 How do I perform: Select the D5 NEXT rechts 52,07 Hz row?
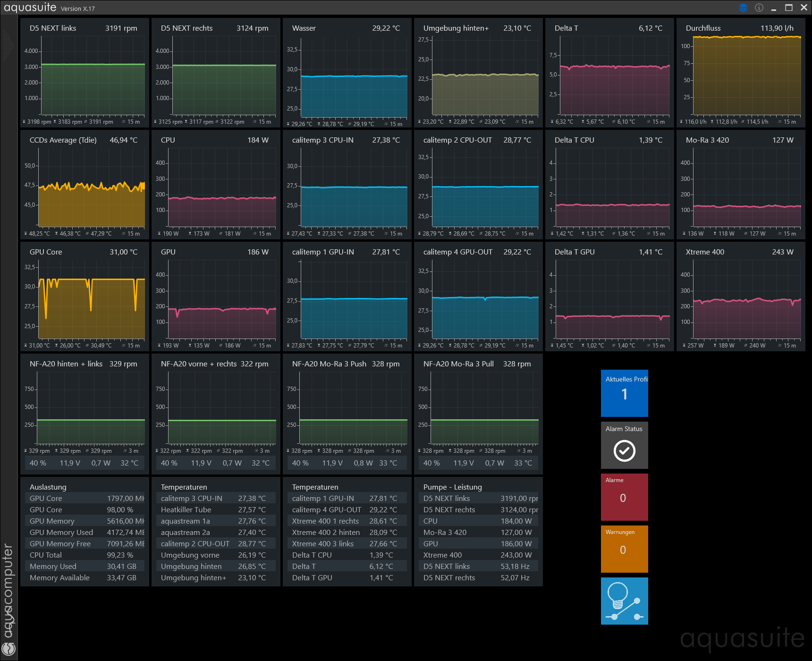point(478,577)
